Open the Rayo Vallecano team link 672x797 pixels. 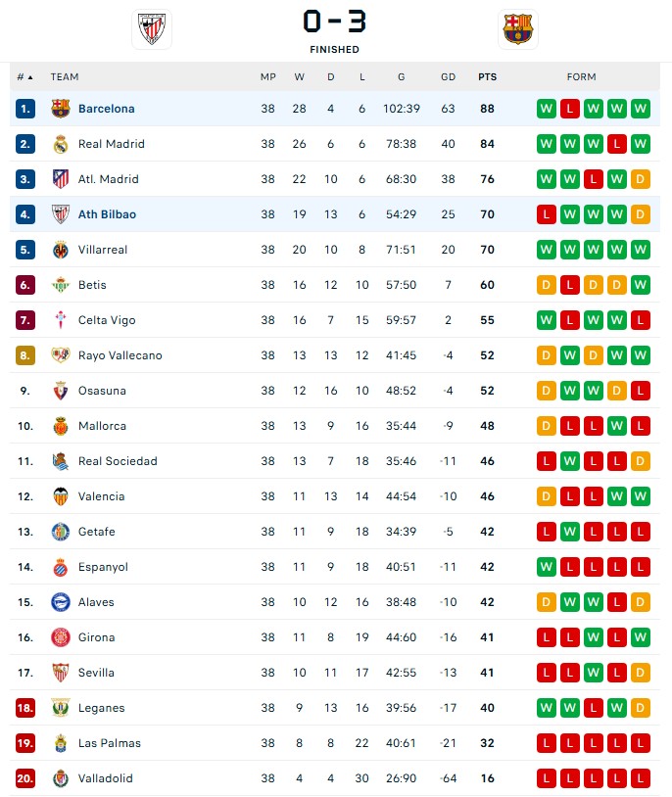(120, 355)
